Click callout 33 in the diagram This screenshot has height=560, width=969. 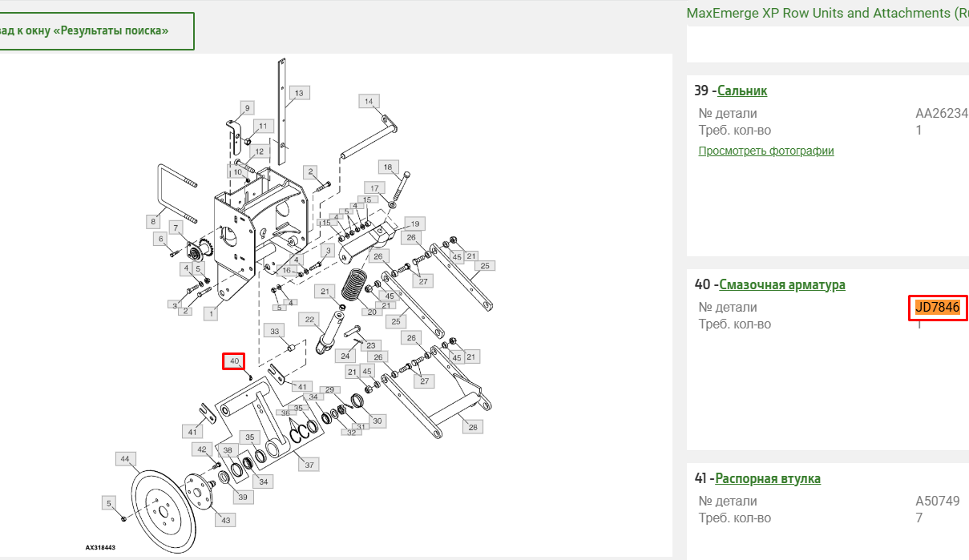pos(274,331)
